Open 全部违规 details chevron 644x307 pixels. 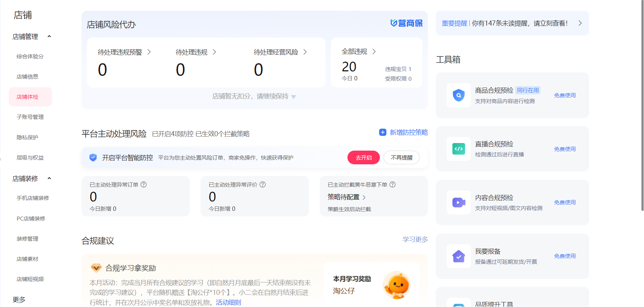(x=374, y=52)
